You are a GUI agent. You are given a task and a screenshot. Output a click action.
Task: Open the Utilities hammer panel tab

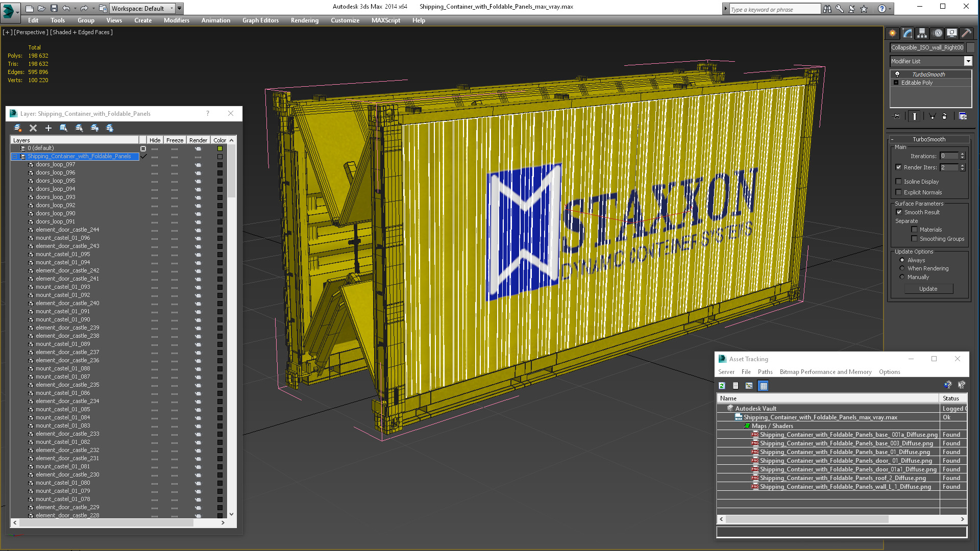(x=966, y=33)
